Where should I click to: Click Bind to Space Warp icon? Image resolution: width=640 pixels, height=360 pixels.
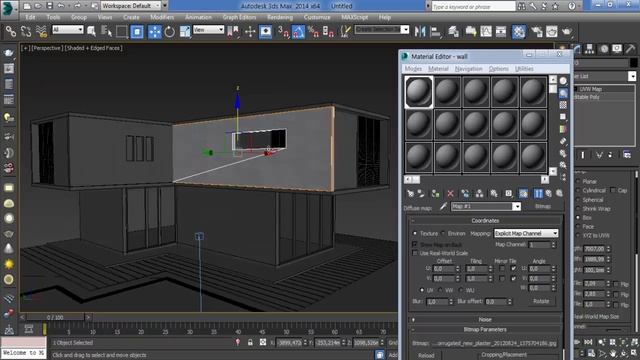pyautogui.click(x=41, y=31)
